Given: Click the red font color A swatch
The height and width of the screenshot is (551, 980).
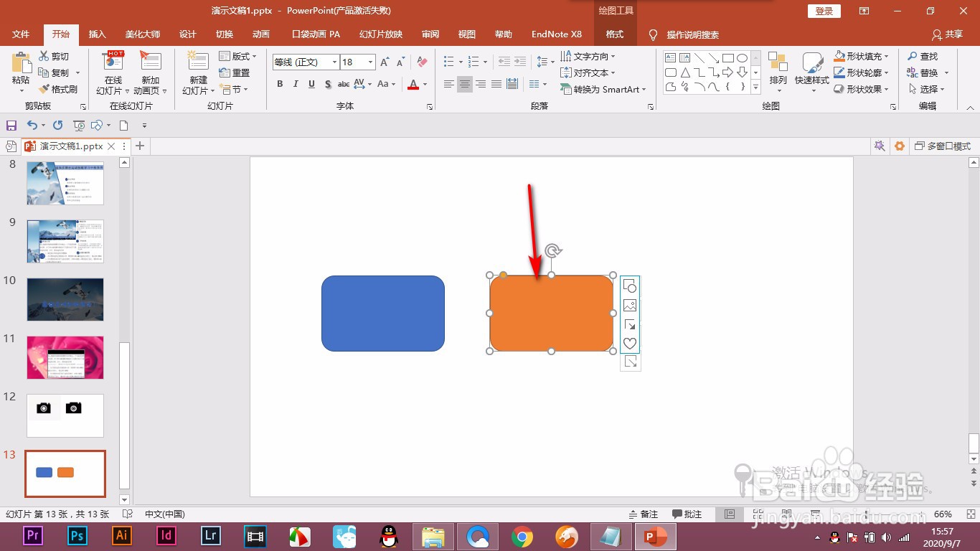Looking at the screenshot, I should coord(413,84).
